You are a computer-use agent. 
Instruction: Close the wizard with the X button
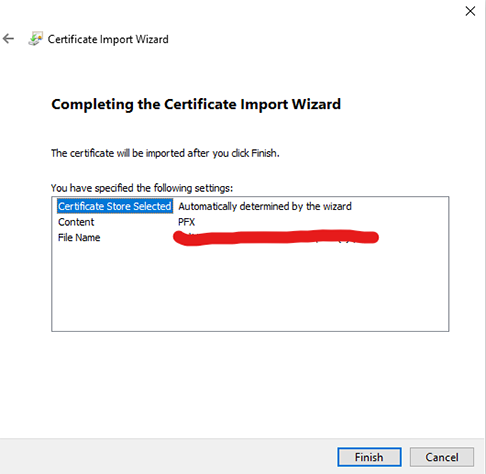[x=470, y=11]
